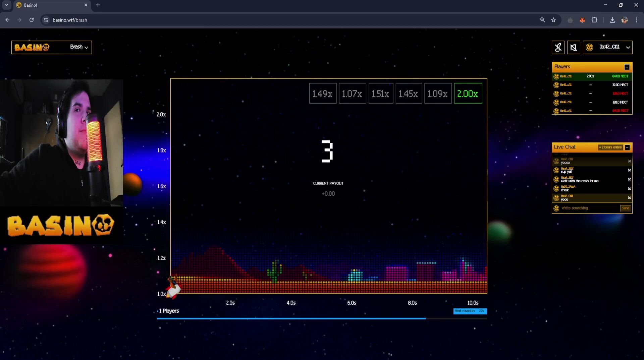Toggle the sound mute speaker button
644x360 pixels.
(574, 47)
